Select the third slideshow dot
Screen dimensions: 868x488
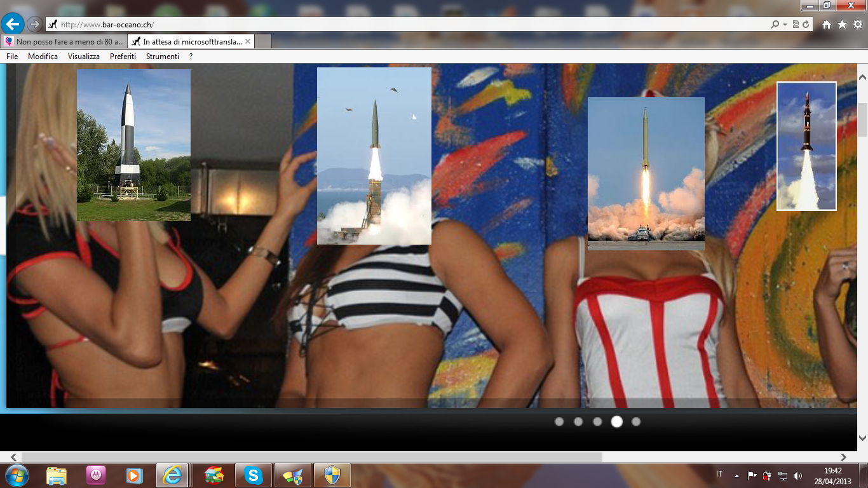(597, 421)
